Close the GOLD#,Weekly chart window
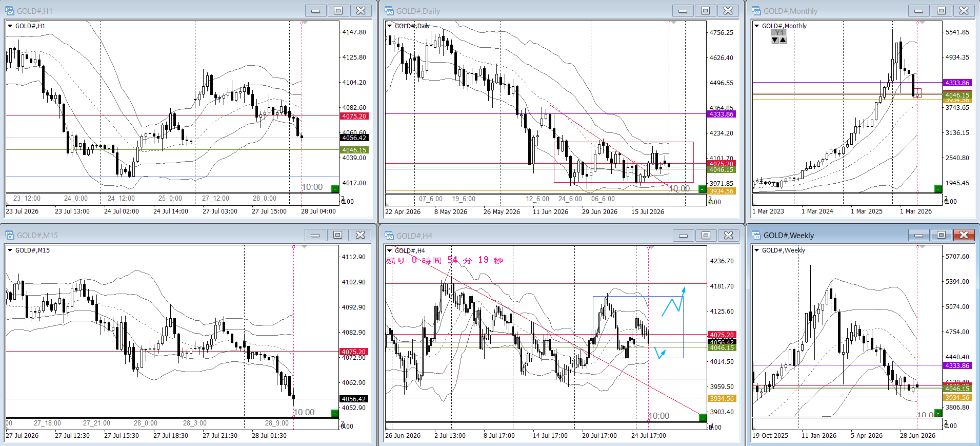The image size is (980, 446). pyautogui.click(x=964, y=235)
